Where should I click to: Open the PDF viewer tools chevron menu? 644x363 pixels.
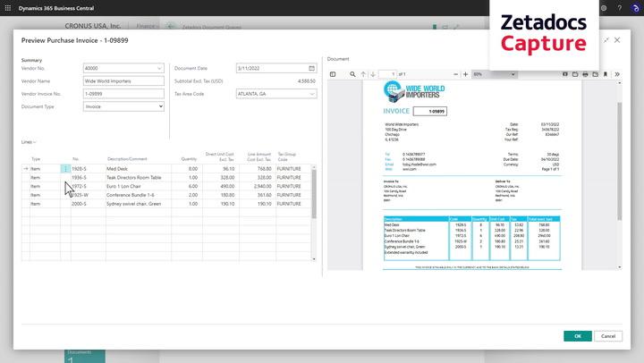617,74
